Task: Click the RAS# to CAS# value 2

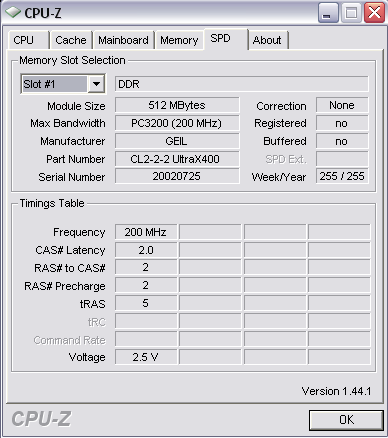Action: tap(146, 267)
